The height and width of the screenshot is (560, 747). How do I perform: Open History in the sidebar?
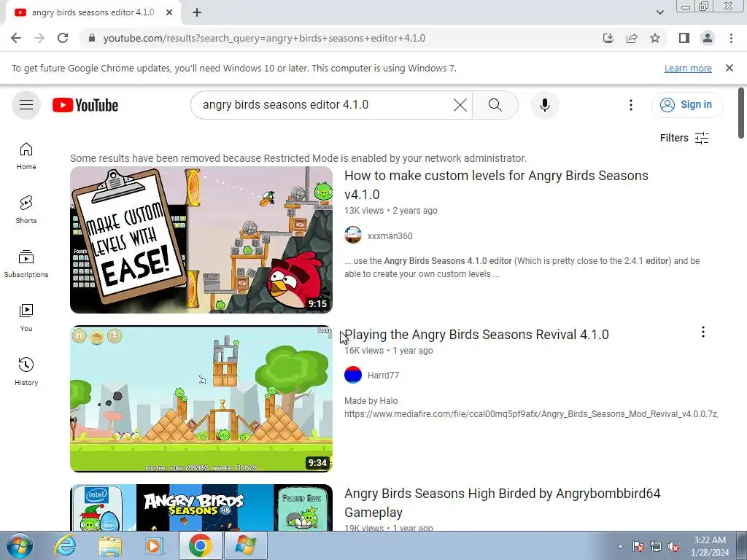26,371
